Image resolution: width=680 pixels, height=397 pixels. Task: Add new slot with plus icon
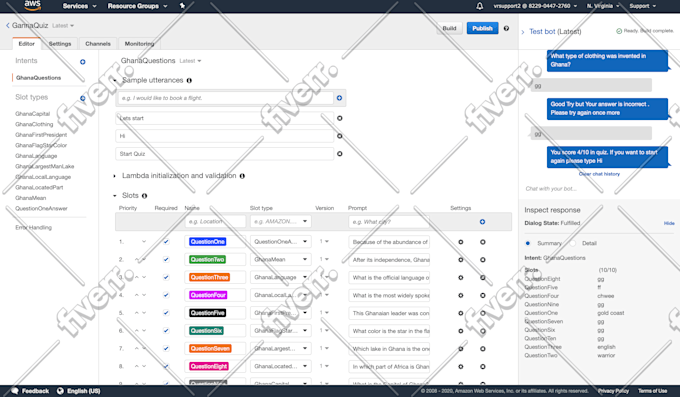coord(482,222)
